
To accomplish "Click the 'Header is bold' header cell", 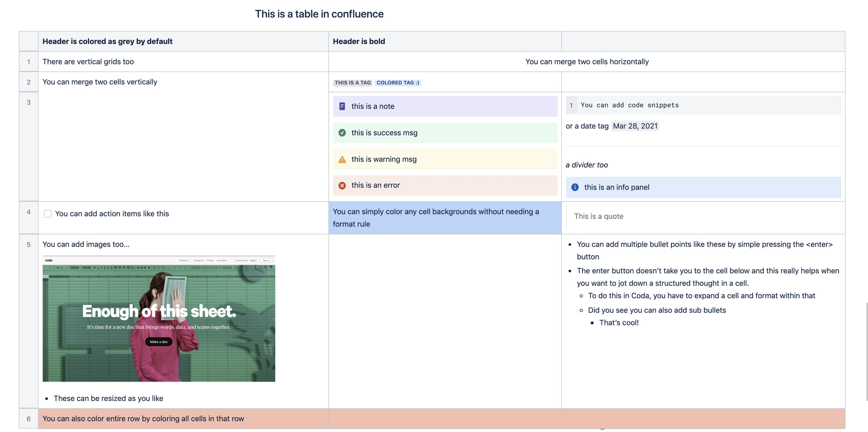I will coord(358,41).
